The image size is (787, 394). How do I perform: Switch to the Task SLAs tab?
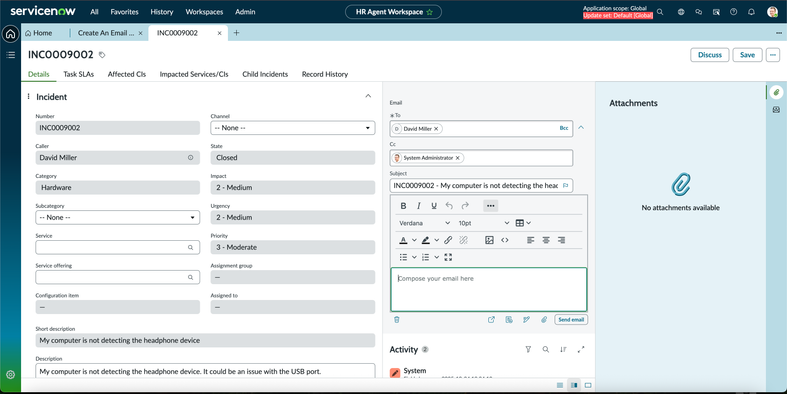click(78, 74)
